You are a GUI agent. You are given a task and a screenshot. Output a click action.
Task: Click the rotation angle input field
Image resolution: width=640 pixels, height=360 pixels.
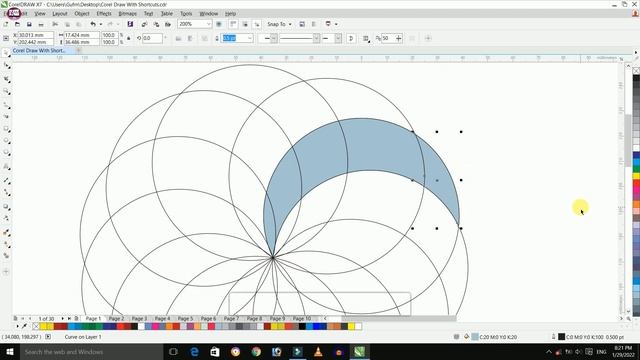pos(152,38)
